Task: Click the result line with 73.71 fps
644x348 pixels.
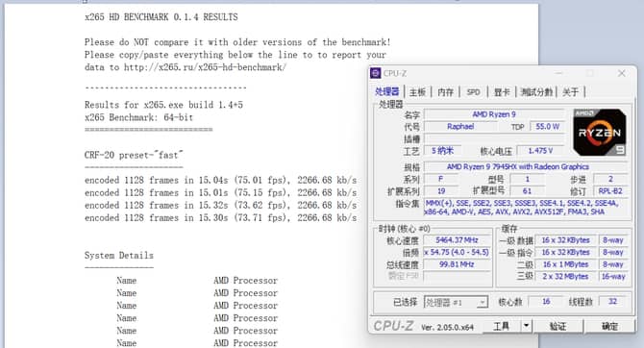Action: (220, 218)
